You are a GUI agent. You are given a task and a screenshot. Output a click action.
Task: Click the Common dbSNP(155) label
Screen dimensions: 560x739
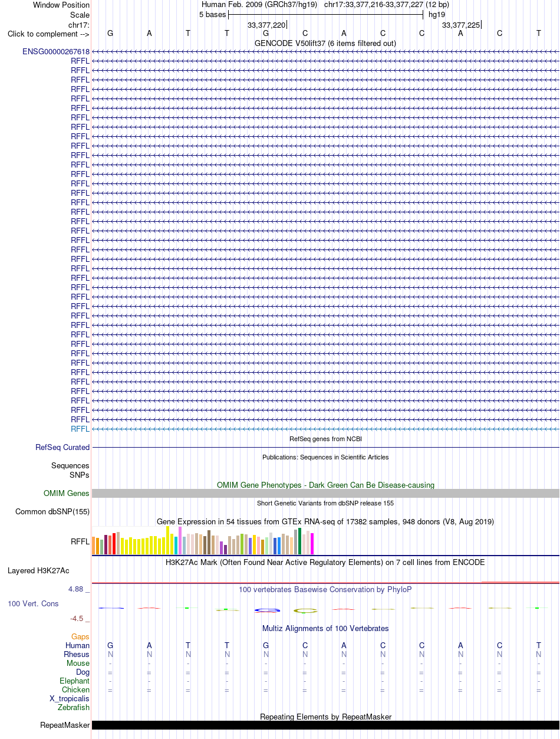(x=52, y=512)
